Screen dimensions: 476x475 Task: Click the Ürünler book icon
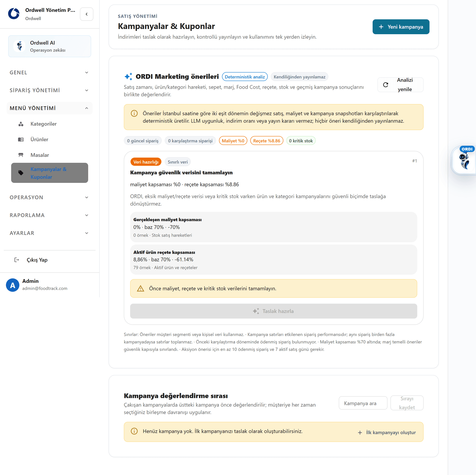pyautogui.click(x=21, y=140)
